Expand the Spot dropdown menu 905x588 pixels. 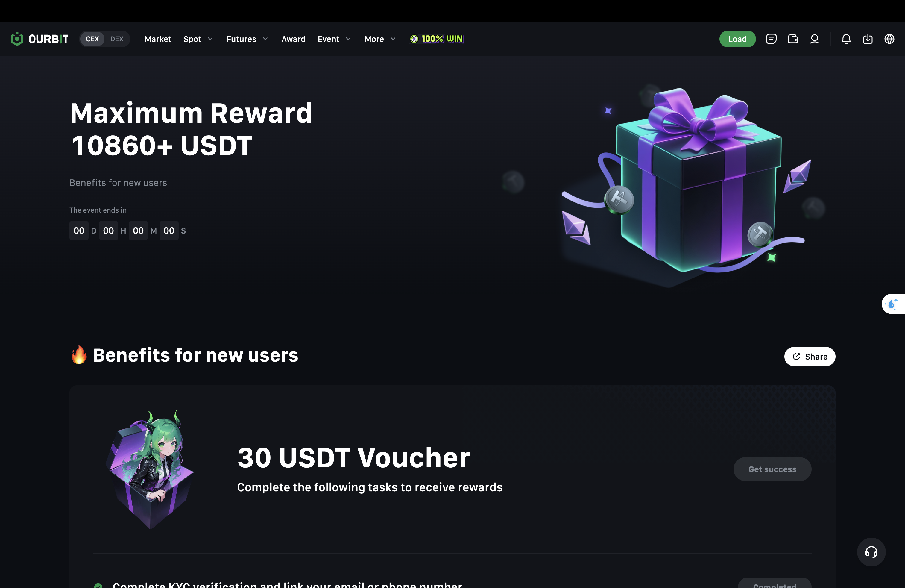[198, 39]
